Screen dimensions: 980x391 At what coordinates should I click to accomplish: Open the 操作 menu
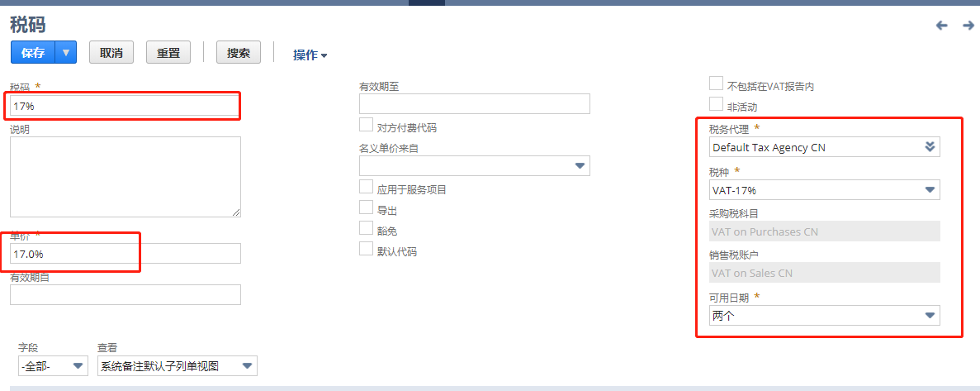[x=310, y=55]
